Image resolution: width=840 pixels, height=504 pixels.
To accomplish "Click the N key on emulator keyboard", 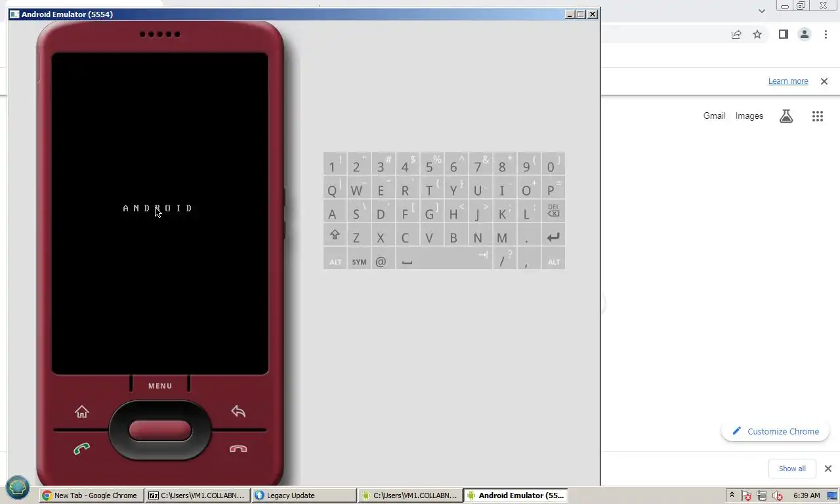I will (480, 236).
